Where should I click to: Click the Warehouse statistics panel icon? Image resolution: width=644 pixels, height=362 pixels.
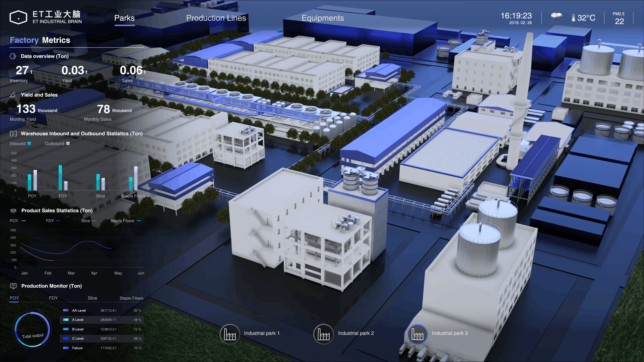(13, 134)
